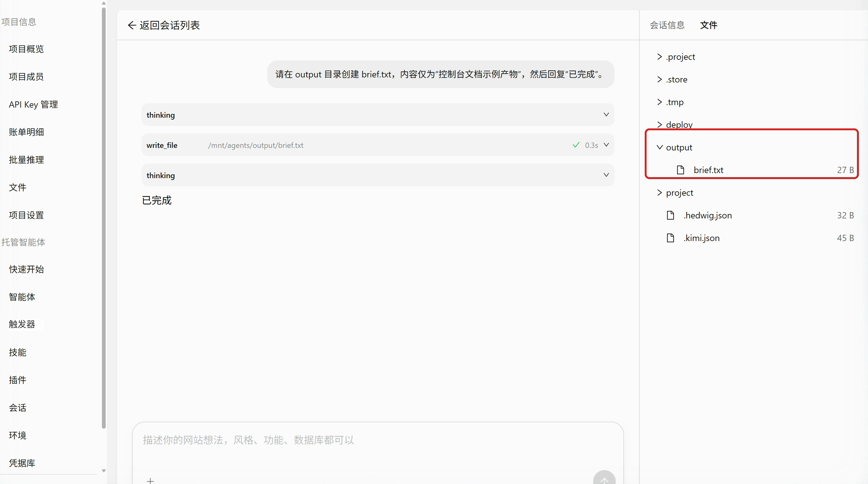Click the 27 B size value
The image size is (868, 484).
pos(845,170)
